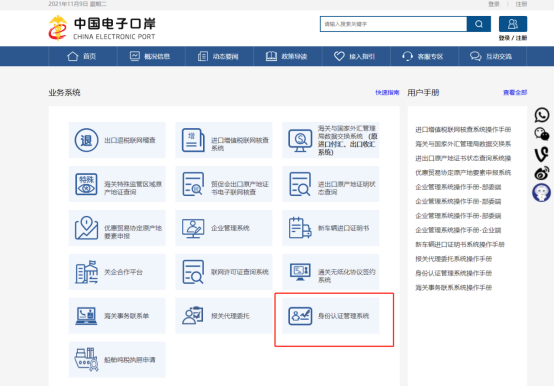The image size is (554, 386).
Task: Open the 身份认证管理系统 tile
Action: pos(331,316)
